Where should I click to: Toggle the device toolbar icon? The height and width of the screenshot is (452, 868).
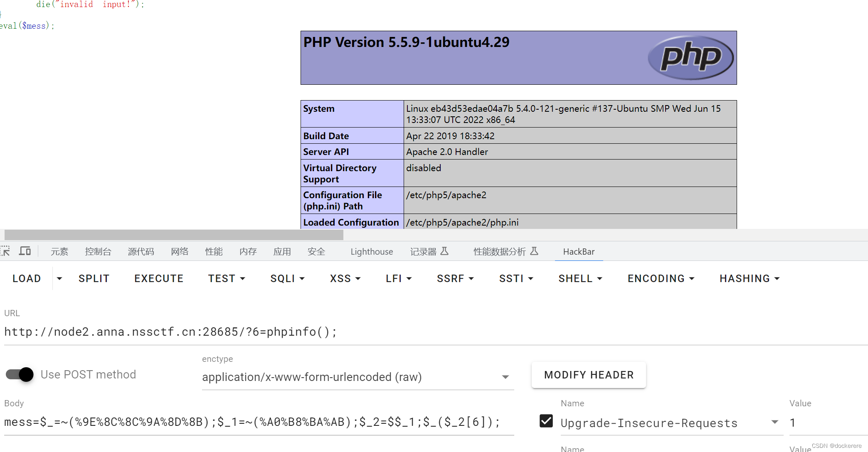tap(25, 251)
